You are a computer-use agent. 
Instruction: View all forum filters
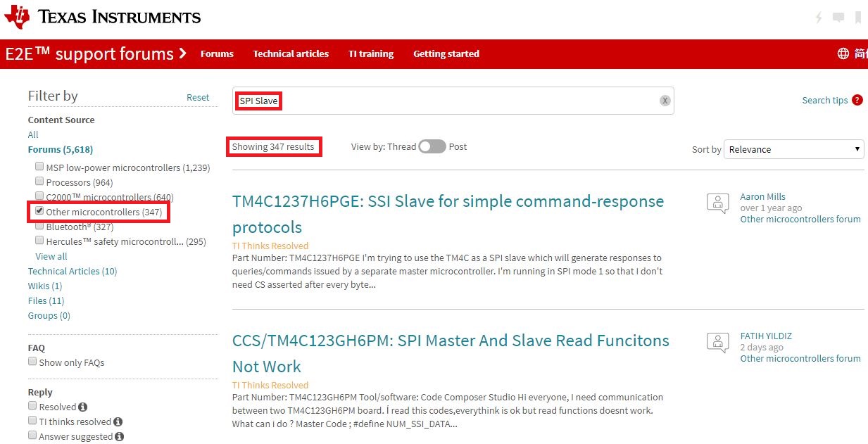(51, 256)
